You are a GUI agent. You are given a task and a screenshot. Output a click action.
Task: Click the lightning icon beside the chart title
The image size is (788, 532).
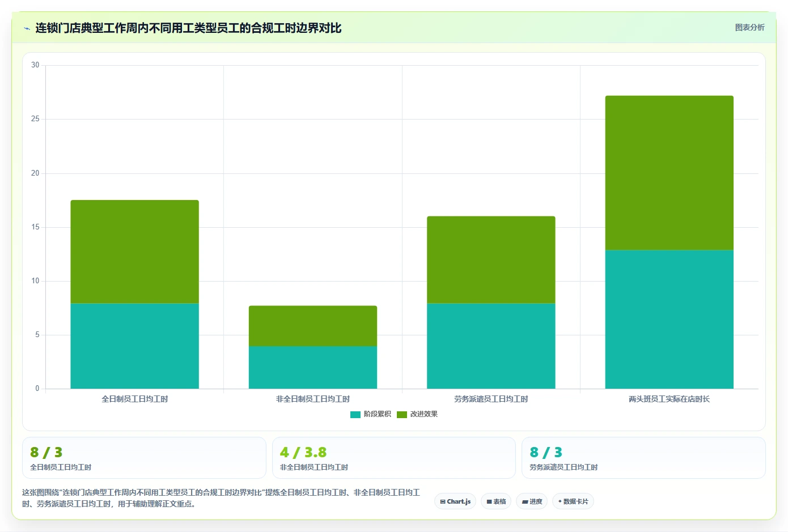[x=27, y=28]
